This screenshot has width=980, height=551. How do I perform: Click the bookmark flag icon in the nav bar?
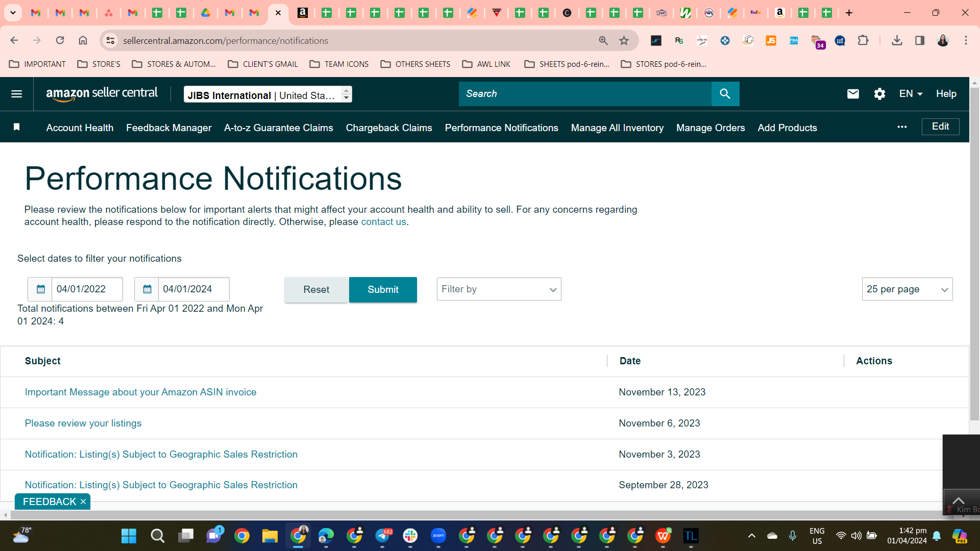pos(16,127)
